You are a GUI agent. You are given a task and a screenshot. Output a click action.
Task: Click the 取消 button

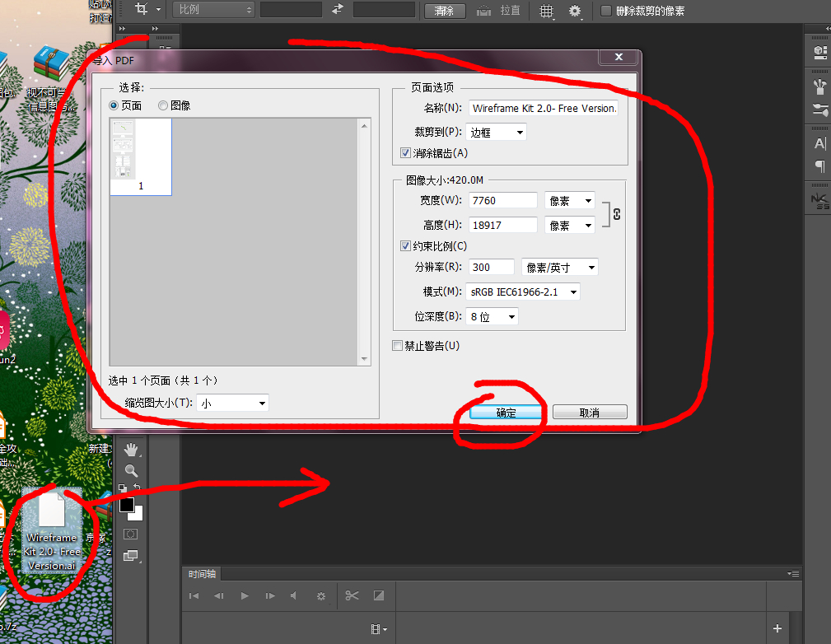coord(590,413)
